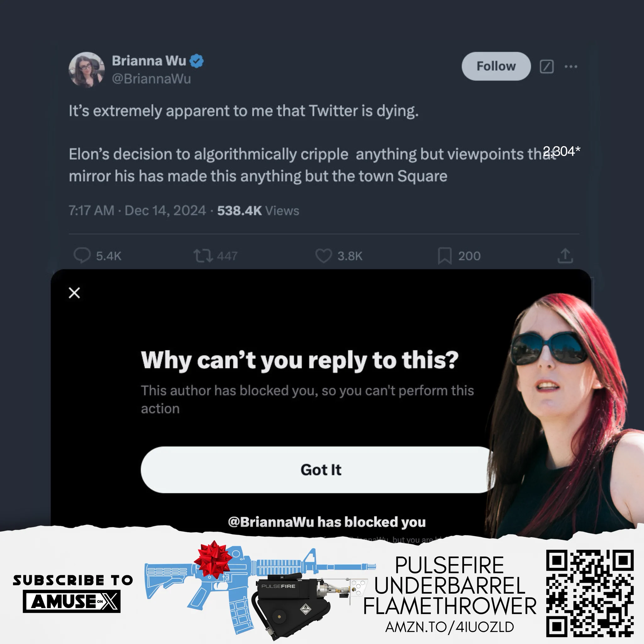Open the three-dot more options menu

click(571, 66)
